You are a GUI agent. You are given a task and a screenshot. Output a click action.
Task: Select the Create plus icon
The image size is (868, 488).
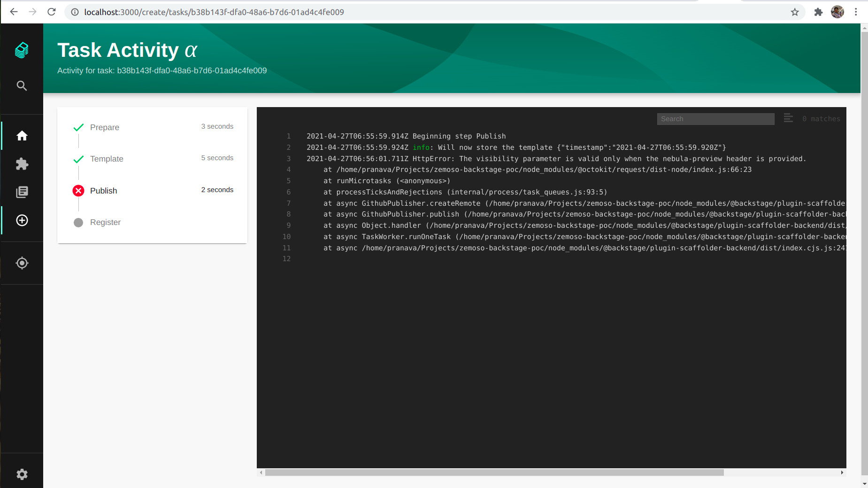click(22, 220)
